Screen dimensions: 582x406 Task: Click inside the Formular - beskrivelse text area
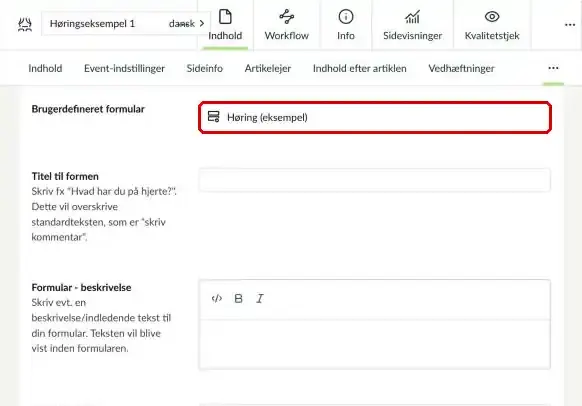point(375,344)
